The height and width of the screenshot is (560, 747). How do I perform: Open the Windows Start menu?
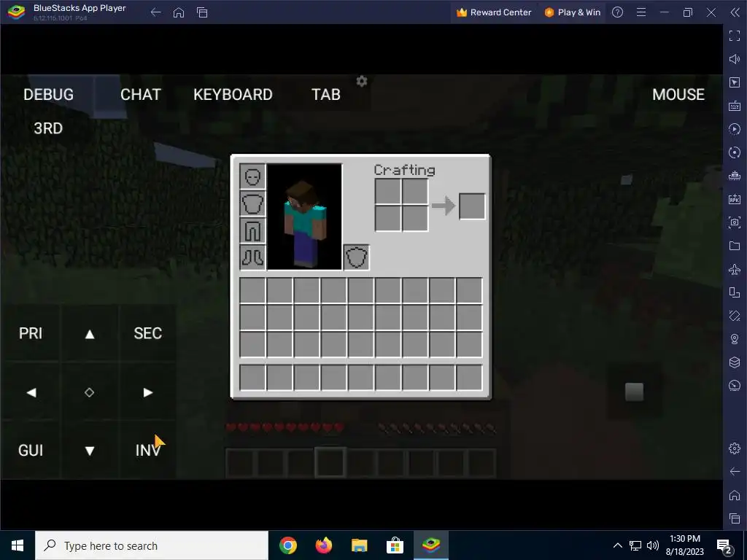click(18, 545)
